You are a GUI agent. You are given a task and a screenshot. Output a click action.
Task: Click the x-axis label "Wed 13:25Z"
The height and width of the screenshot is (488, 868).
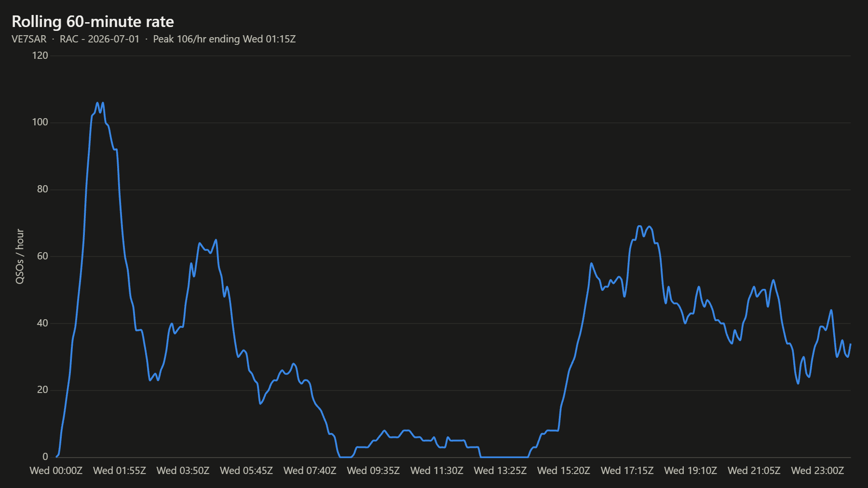[501, 471]
